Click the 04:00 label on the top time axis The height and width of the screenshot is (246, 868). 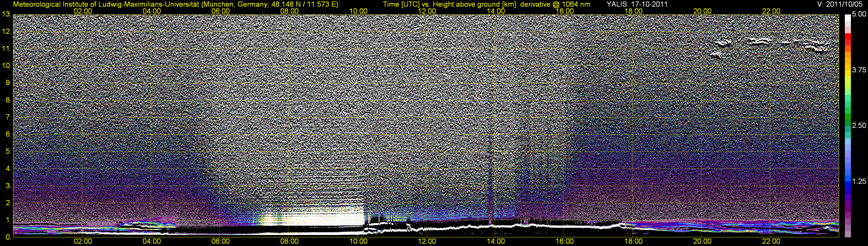tap(152, 11)
